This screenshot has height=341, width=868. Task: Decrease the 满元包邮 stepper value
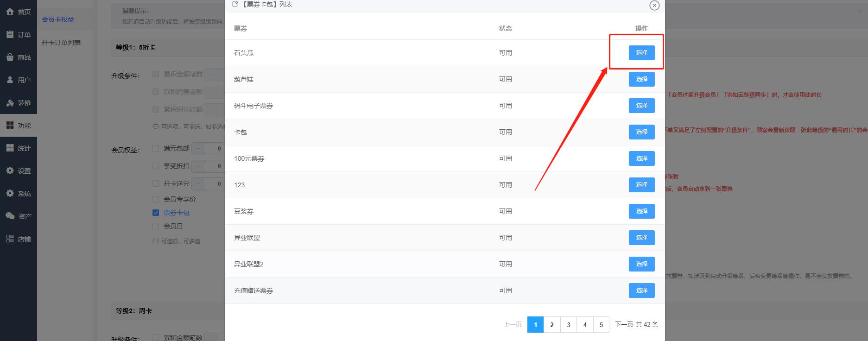(x=198, y=149)
